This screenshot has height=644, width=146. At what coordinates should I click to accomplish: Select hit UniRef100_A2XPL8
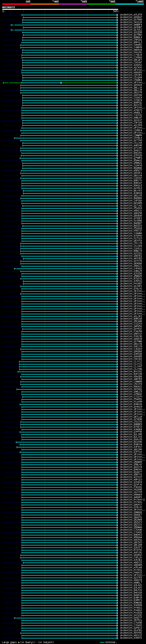click(131, 188)
